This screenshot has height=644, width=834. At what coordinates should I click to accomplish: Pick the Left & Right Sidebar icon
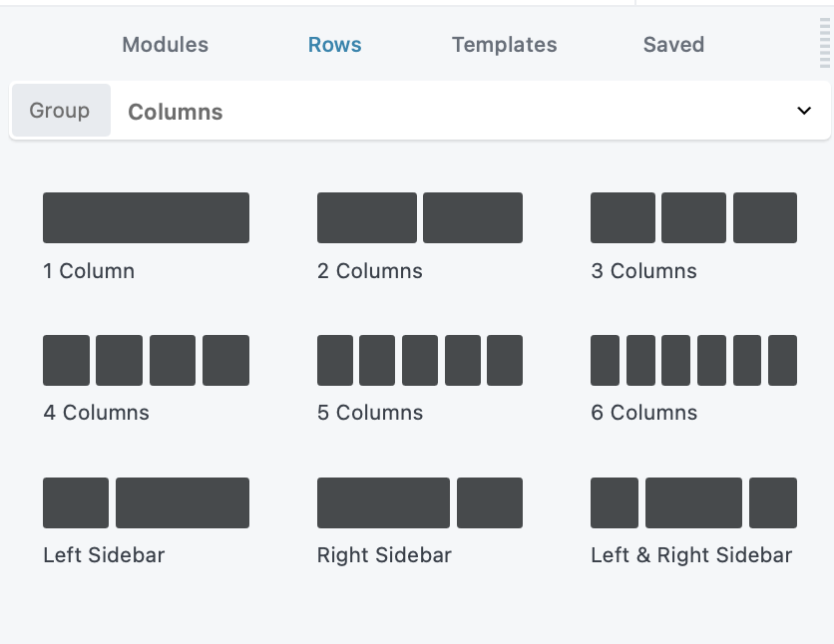pos(693,502)
